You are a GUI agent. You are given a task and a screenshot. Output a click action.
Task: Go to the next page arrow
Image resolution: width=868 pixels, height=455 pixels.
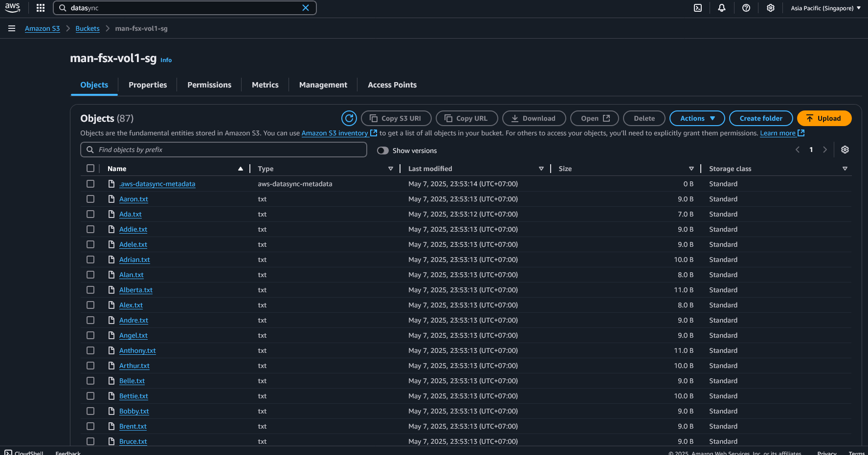coord(825,150)
